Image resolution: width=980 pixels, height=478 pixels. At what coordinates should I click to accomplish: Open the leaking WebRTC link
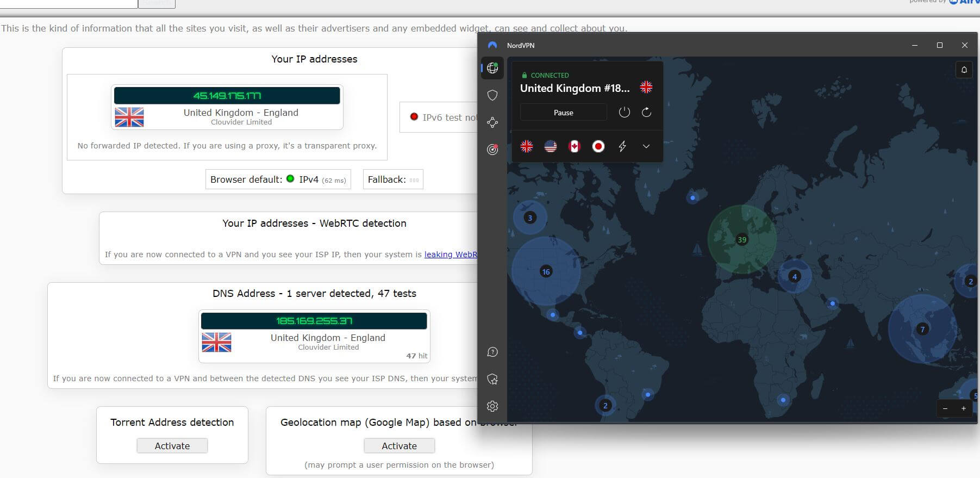click(x=451, y=254)
